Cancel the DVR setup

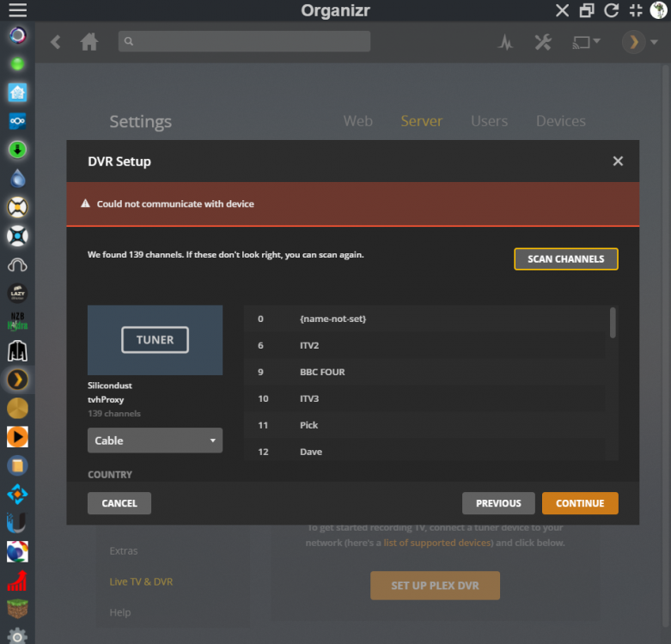click(119, 503)
